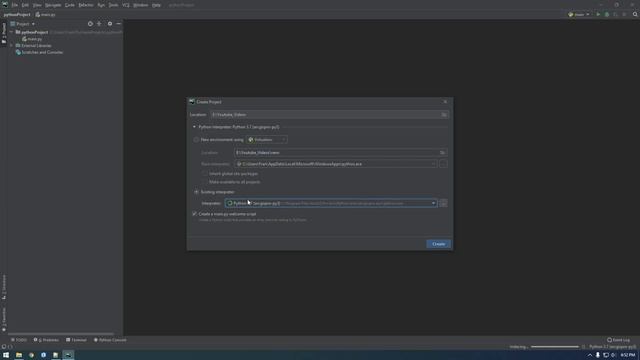Image resolution: width=640 pixels, height=360 pixels.
Task: Toggle Create a main.py welcome script checkbox
Action: tap(194, 213)
